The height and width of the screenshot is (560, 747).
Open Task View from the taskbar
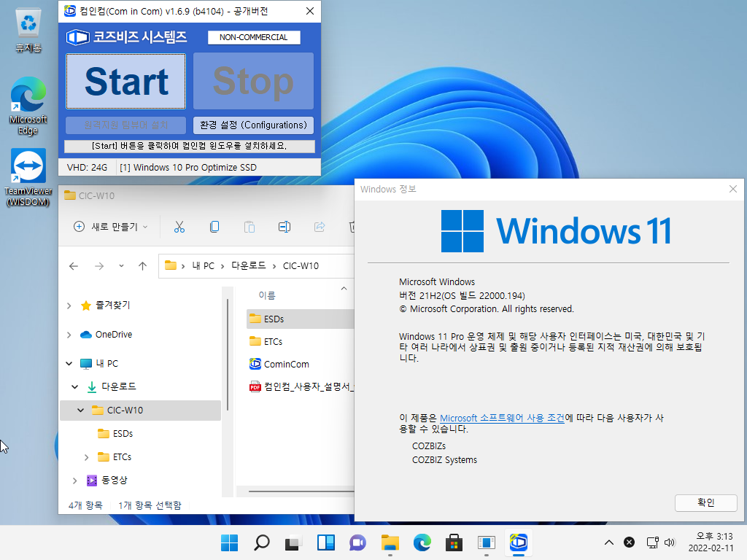(293, 542)
